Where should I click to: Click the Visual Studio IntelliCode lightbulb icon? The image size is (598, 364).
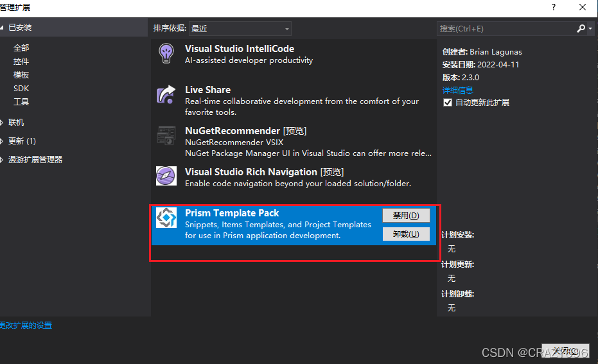pos(166,53)
